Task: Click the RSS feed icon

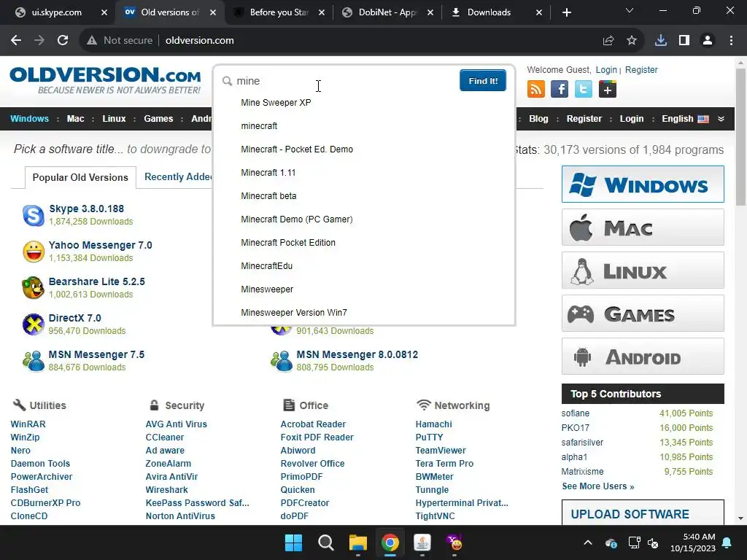Action: pyautogui.click(x=536, y=89)
